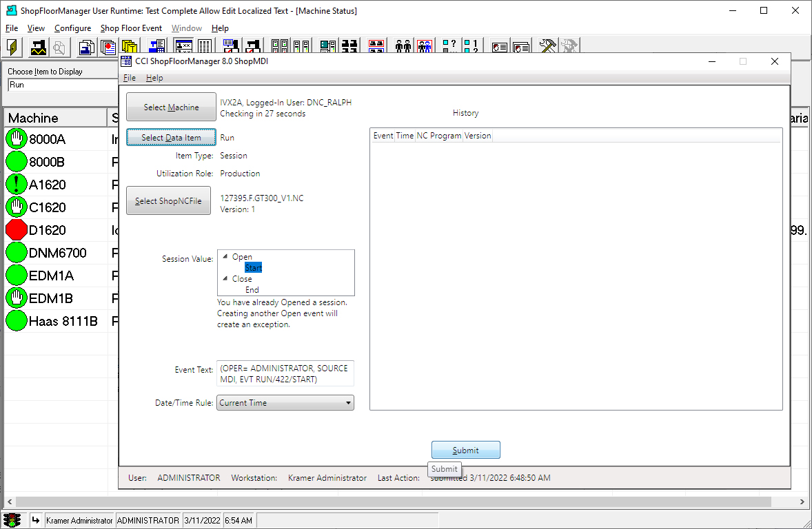Collapse the Close node in Session Value tree

point(225,278)
